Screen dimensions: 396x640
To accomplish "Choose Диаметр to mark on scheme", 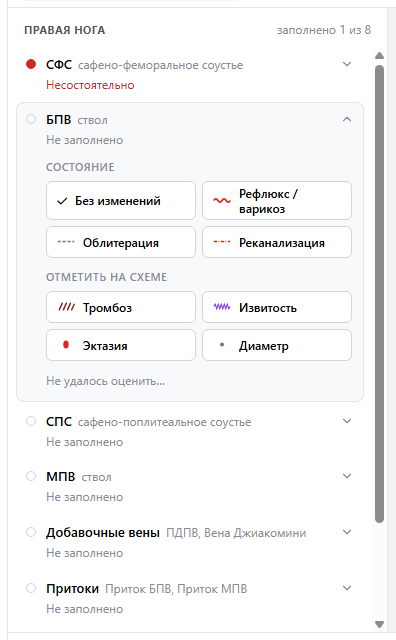I will click(x=277, y=345).
